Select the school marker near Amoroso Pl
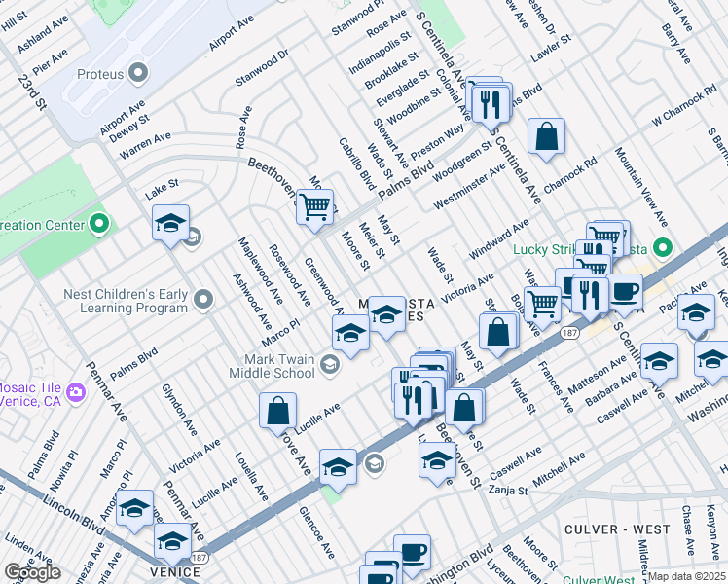The width and height of the screenshot is (728, 584). (134, 508)
